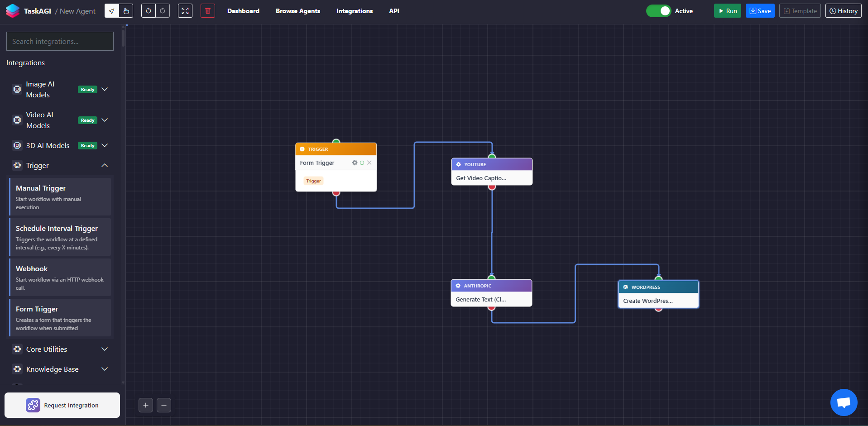Select the pointer selection tool

click(112, 11)
